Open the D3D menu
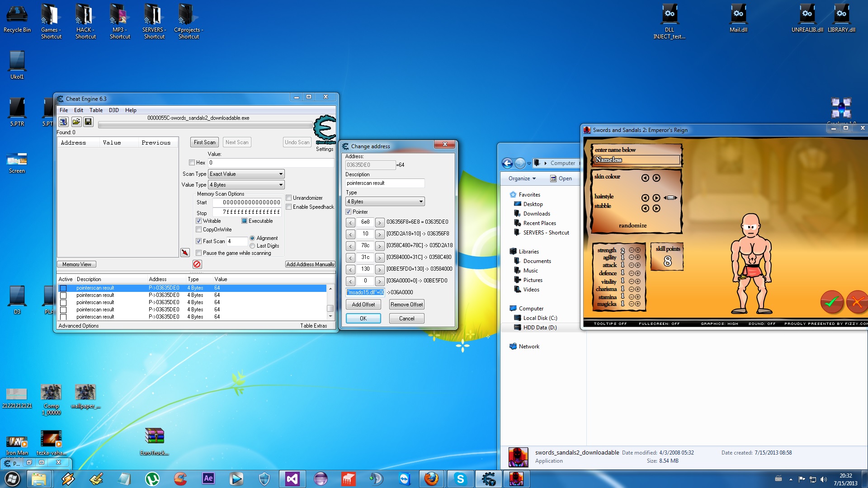The width and height of the screenshot is (868, 488). [x=113, y=110]
